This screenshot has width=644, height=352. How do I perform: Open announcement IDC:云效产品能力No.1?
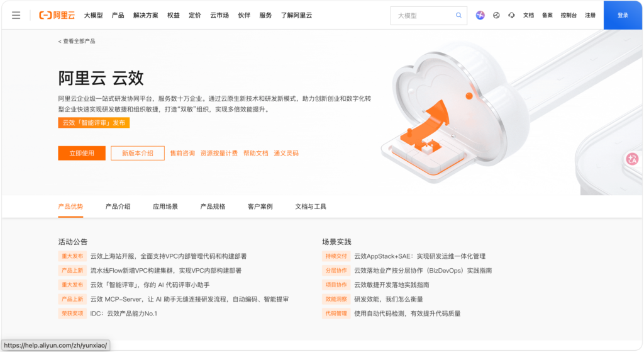124,314
